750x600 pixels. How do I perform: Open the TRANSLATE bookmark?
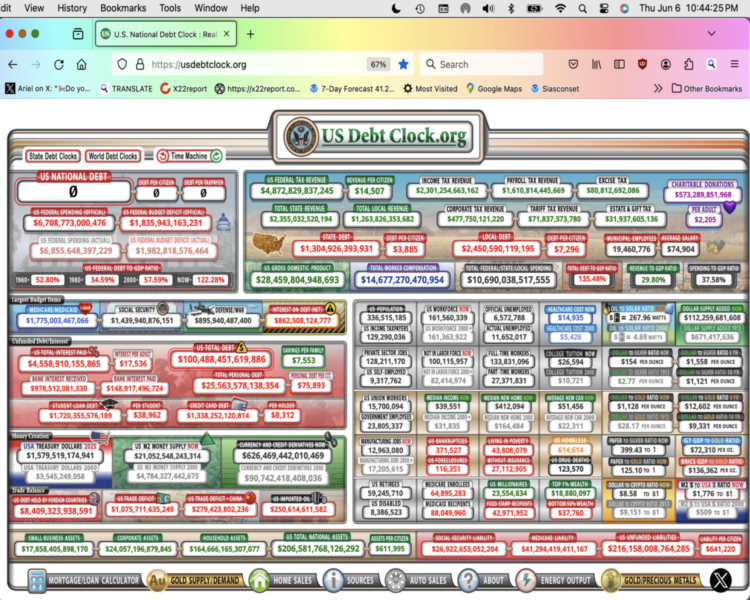click(x=126, y=89)
